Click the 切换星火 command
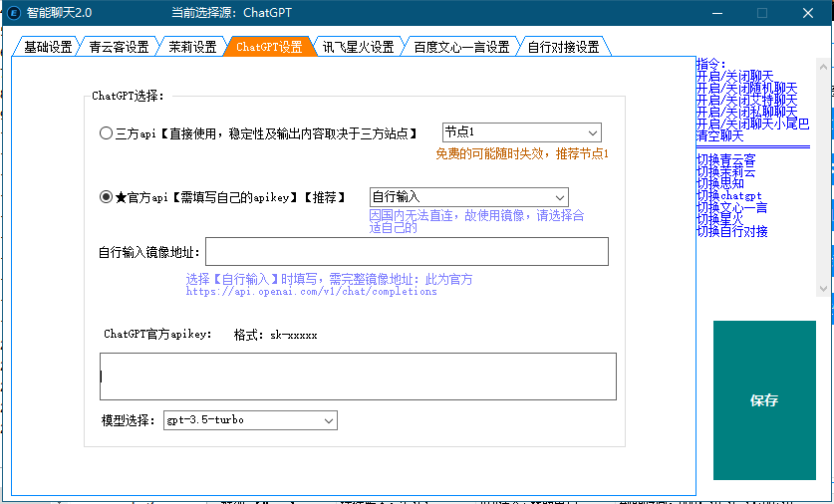Viewport: 834px width, 504px height. tap(719, 219)
